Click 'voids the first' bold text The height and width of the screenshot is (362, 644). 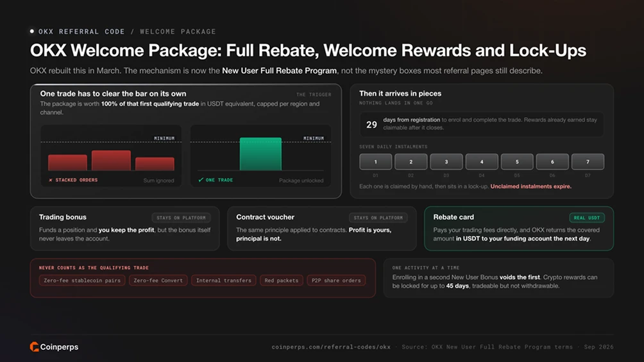(520, 277)
